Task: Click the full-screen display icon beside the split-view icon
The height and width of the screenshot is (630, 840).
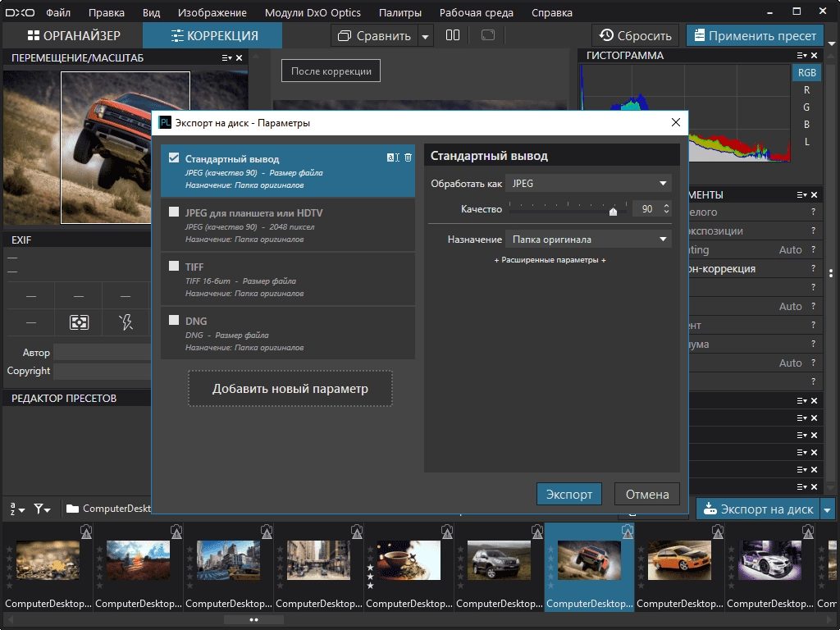Action: tap(487, 35)
